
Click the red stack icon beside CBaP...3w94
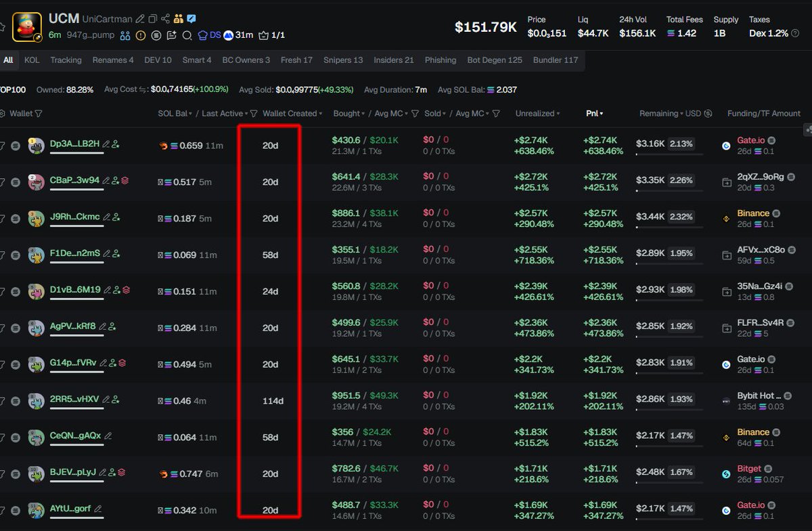click(125, 181)
